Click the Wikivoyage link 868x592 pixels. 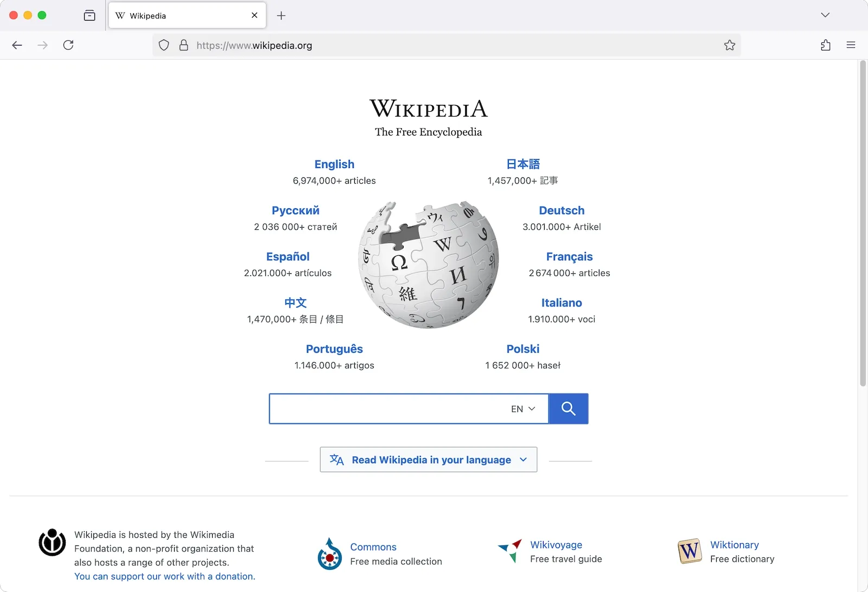tap(556, 545)
